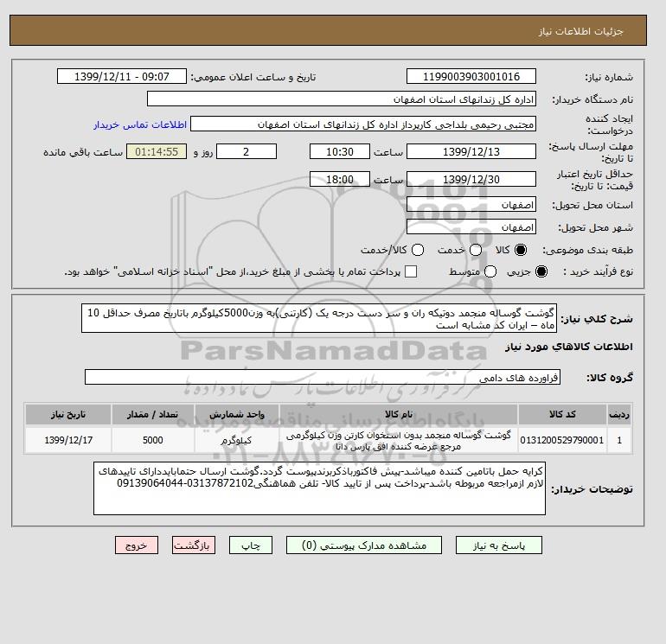Click the row number cell 1
This screenshot has height=644, width=666.
coord(619,440)
